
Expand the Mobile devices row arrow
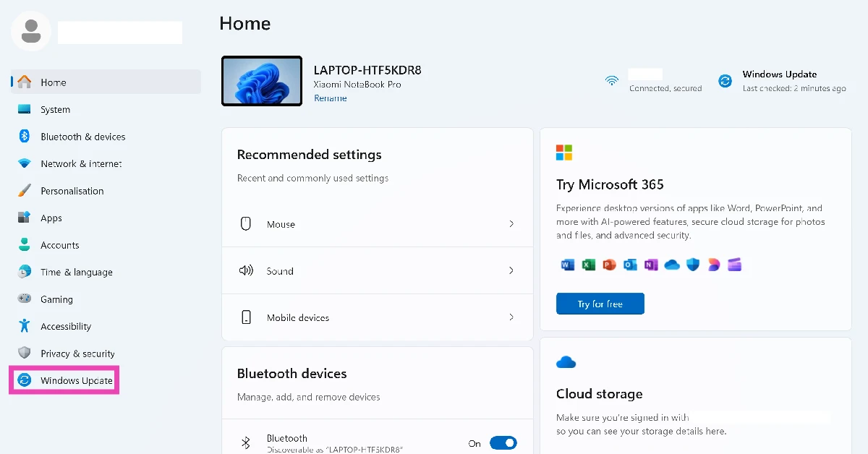511,317
